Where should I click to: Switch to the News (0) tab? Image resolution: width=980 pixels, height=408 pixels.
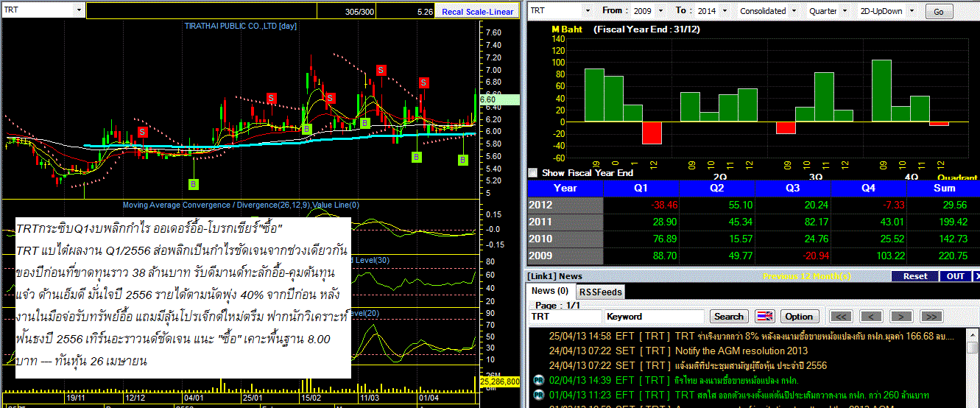[551, 291]
